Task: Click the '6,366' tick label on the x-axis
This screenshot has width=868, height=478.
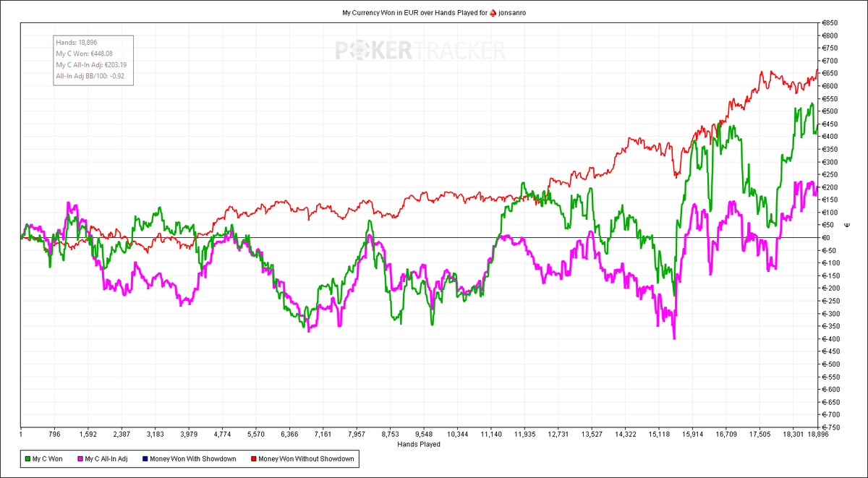Action: [289, 435]
